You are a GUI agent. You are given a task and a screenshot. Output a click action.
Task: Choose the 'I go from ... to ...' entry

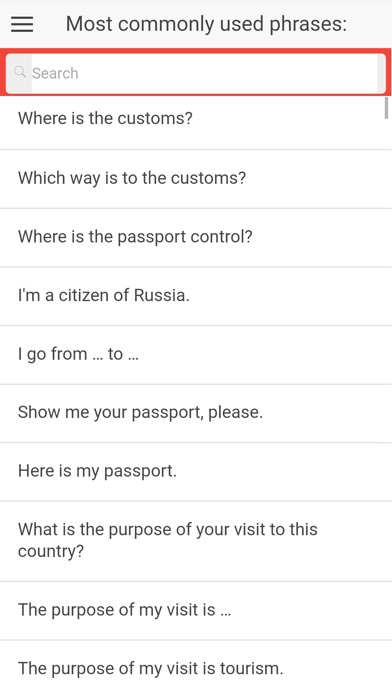196,355
